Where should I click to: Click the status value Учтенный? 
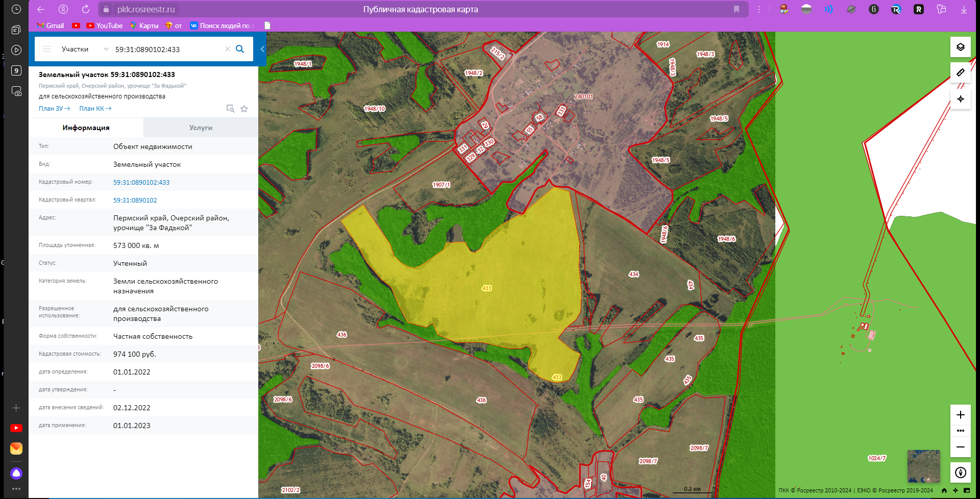130,263
